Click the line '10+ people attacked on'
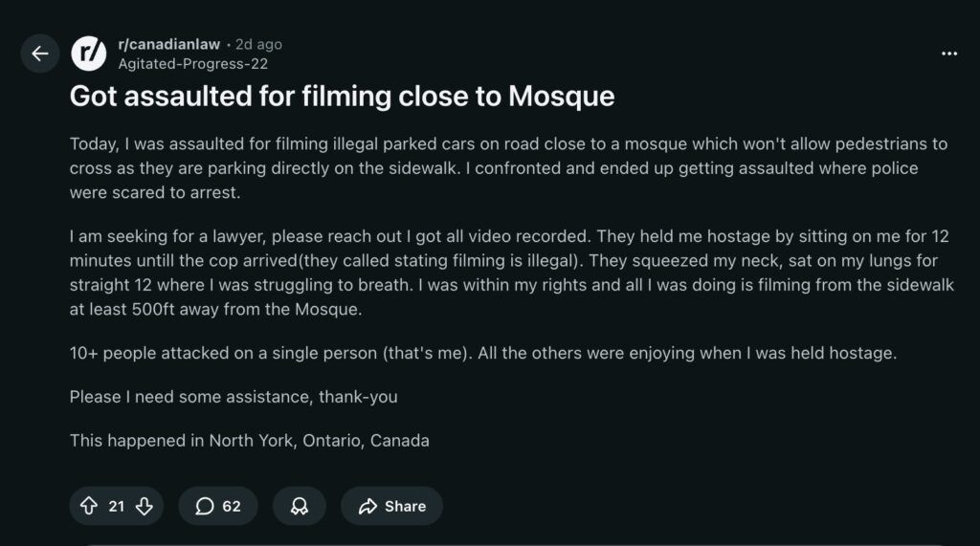The image size is (980, 546). pos(482,353)
